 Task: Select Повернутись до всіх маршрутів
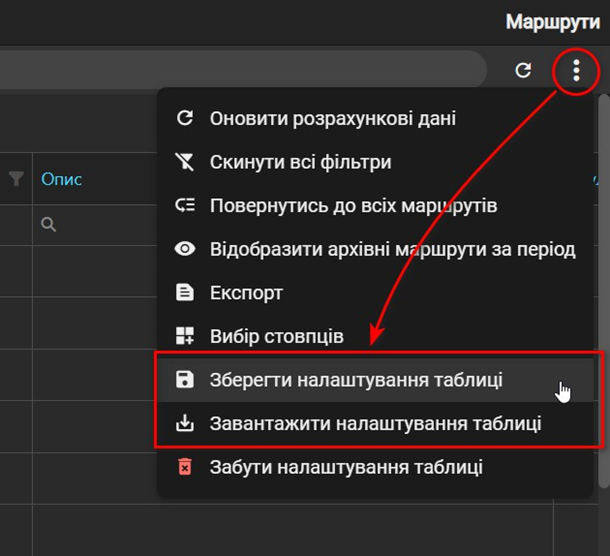click(375, 205)
